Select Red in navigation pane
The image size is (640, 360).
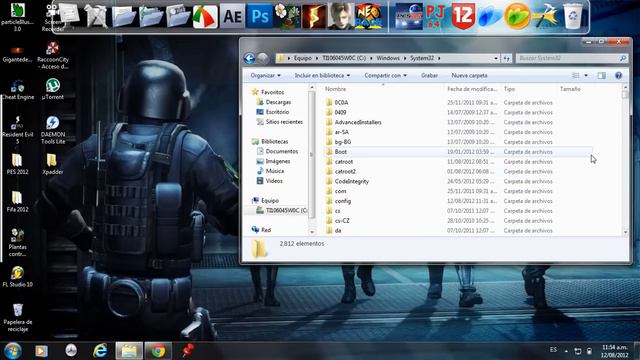pyautogui.click(x=266, y=230)
